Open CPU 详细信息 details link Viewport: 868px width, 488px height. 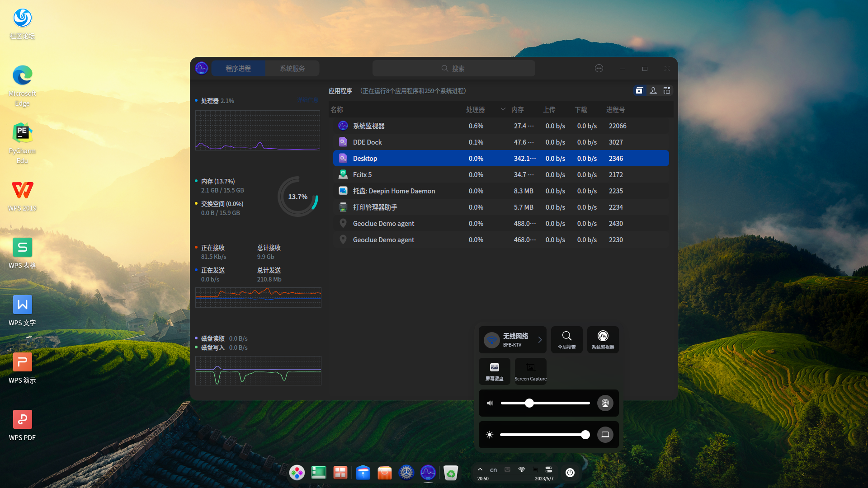[307, 100]
